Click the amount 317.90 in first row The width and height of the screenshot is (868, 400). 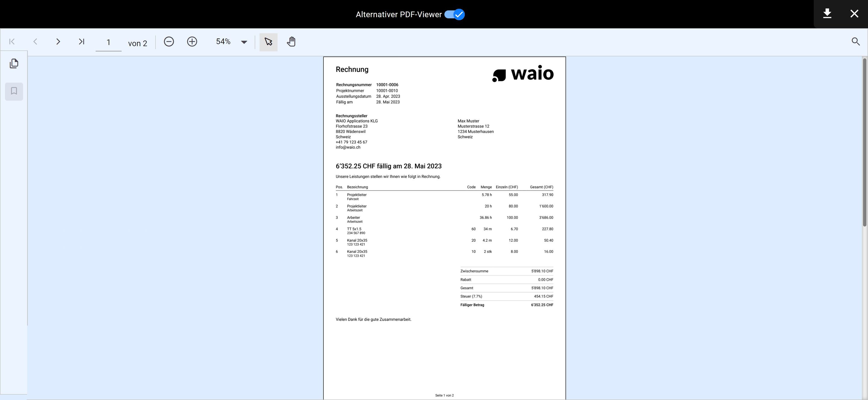click(x=548, y=195)
